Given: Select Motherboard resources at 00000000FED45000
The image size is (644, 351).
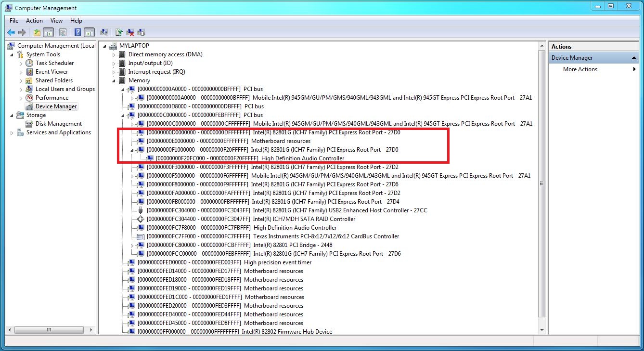Looking at the screenshot, I should pyautogui.click(x=220, y=323).
